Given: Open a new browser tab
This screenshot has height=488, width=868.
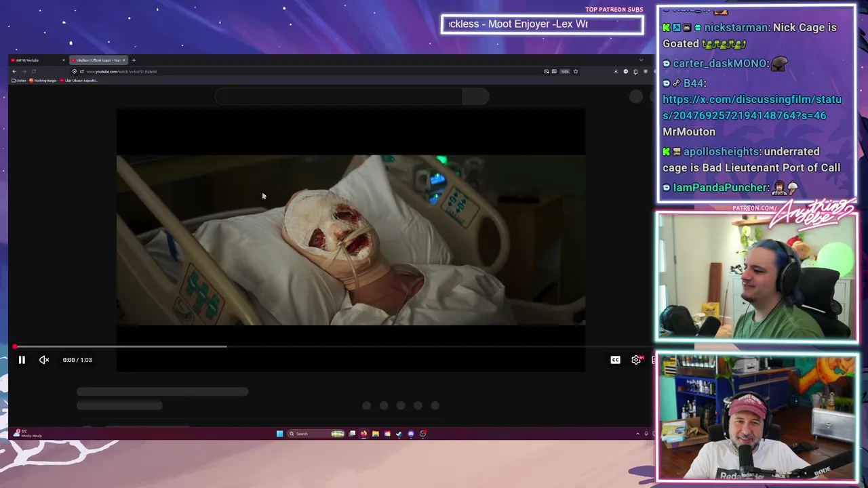Looking at the screenshot, I should [x=134, y=60].
